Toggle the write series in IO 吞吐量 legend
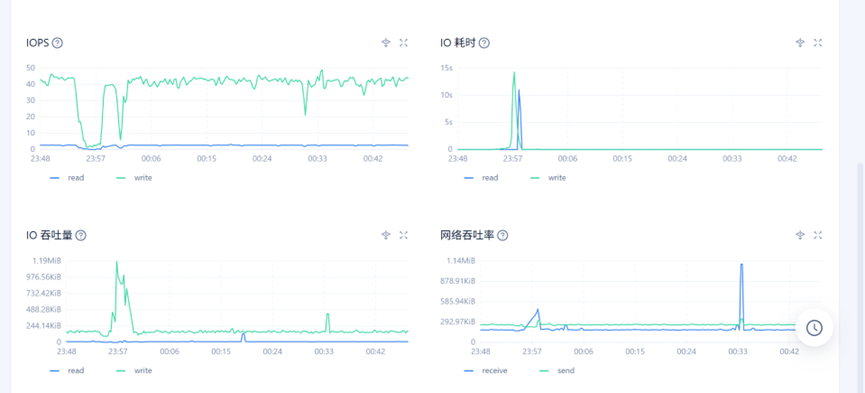 tap(134, 370)
